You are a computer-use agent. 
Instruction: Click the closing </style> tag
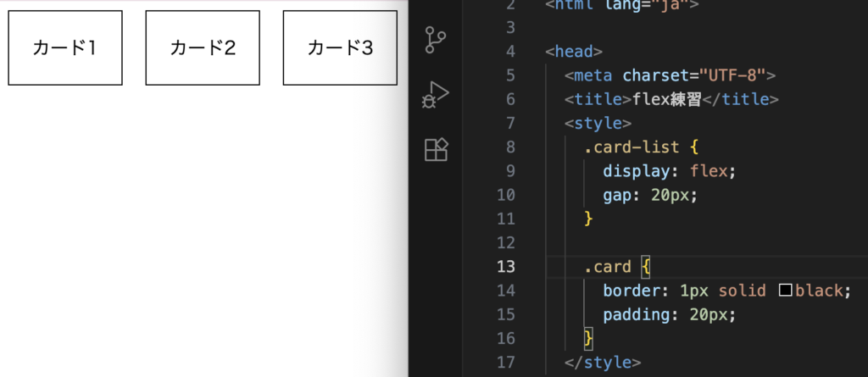[x=603, y=363]
